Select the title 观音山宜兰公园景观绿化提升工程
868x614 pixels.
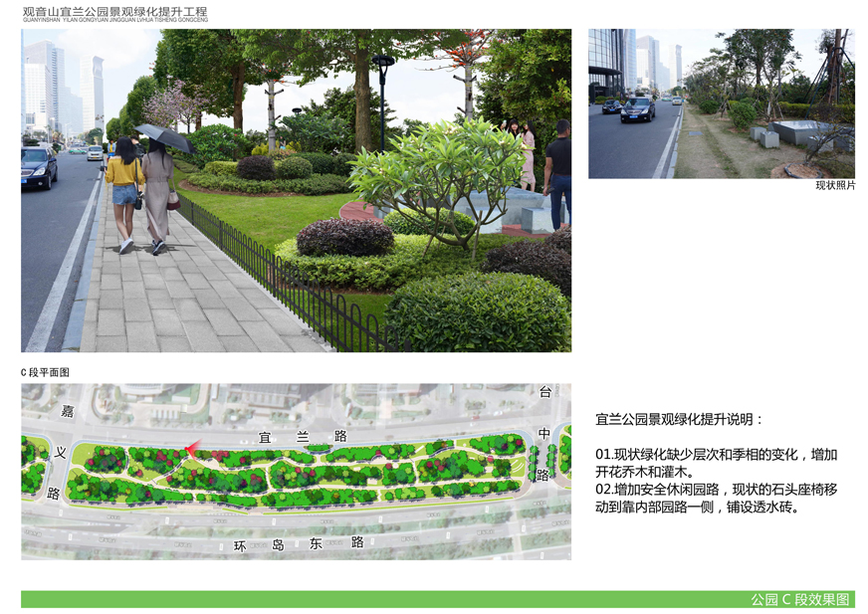[x=115, y=10]
